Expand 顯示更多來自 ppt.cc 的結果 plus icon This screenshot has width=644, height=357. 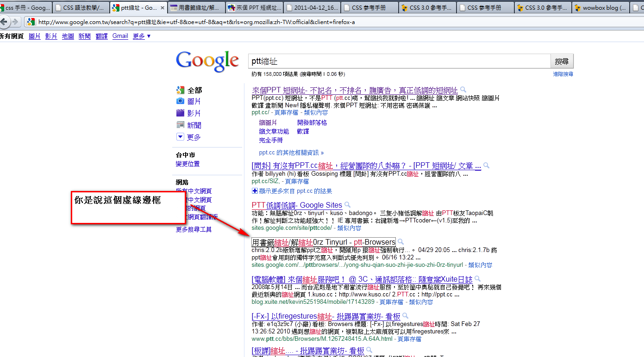[x=255, y=191]
